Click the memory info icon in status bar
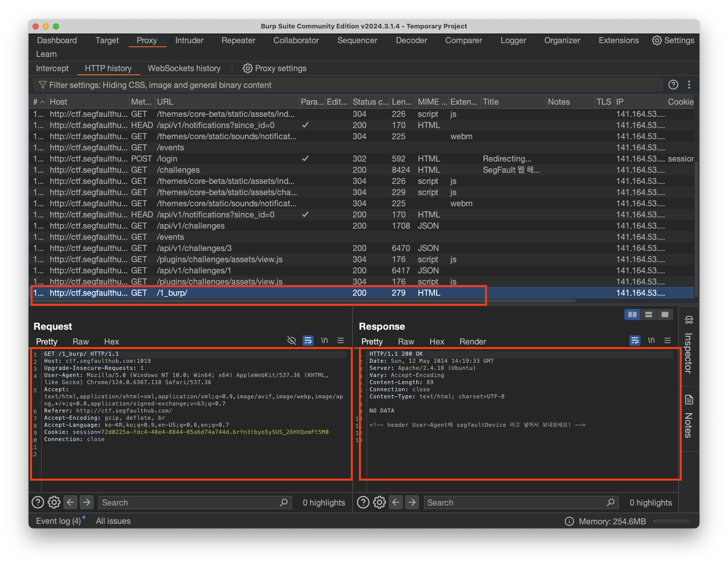 [569, 521]
